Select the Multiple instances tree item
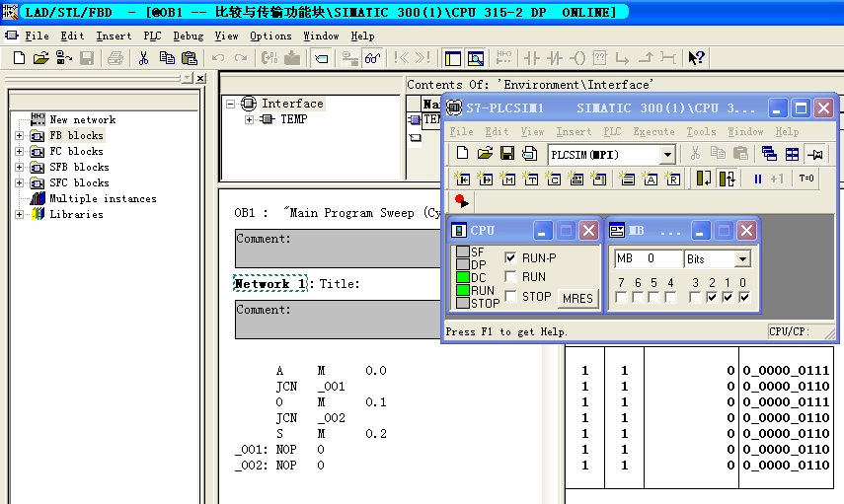The width and height of the screenshot is (844, 504). coord(103,198)
